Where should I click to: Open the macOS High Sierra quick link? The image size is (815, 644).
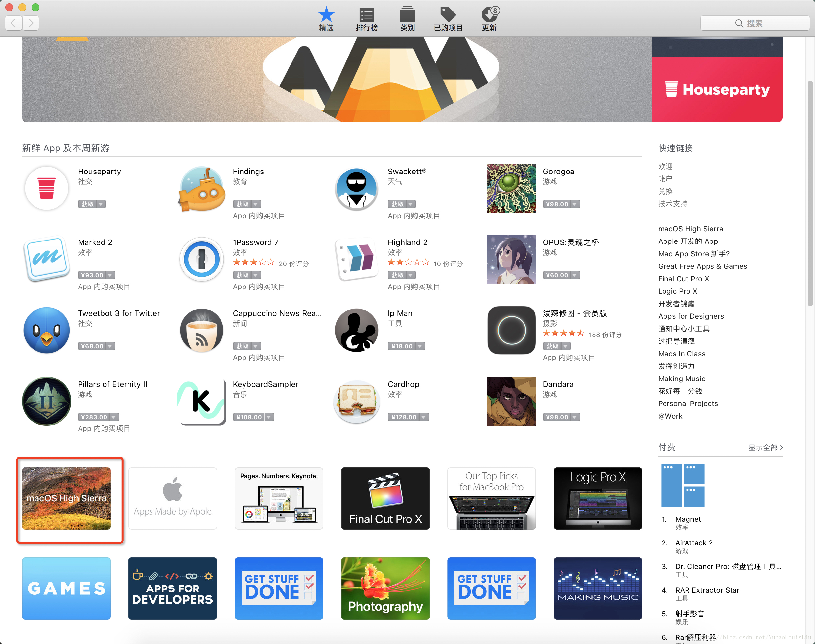pos(690,229)
